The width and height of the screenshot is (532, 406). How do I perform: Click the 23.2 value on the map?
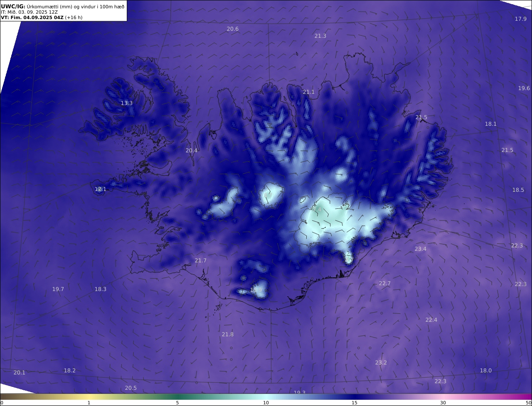click(x=381, y=362)
